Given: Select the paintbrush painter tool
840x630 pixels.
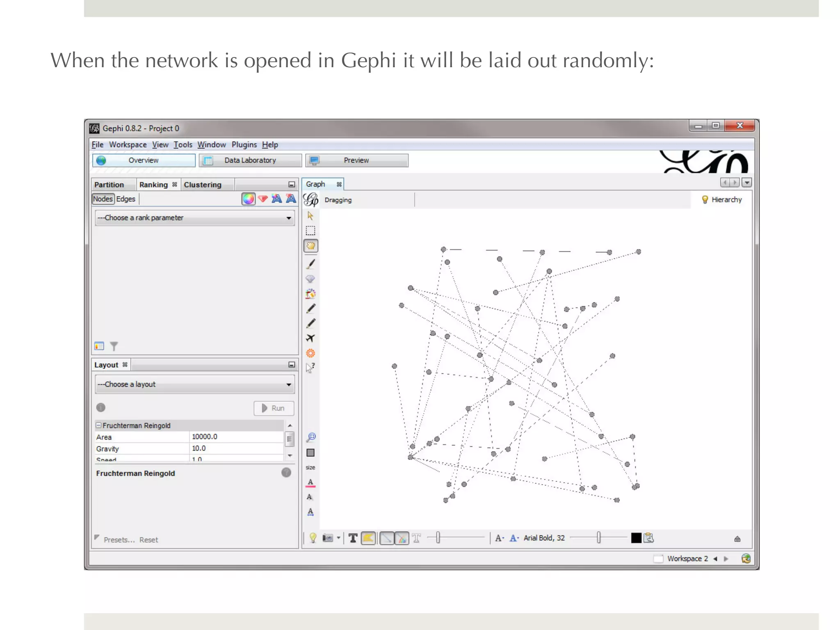Looking at the screenshot, I should pyautogui.click(x=310, y=264).
